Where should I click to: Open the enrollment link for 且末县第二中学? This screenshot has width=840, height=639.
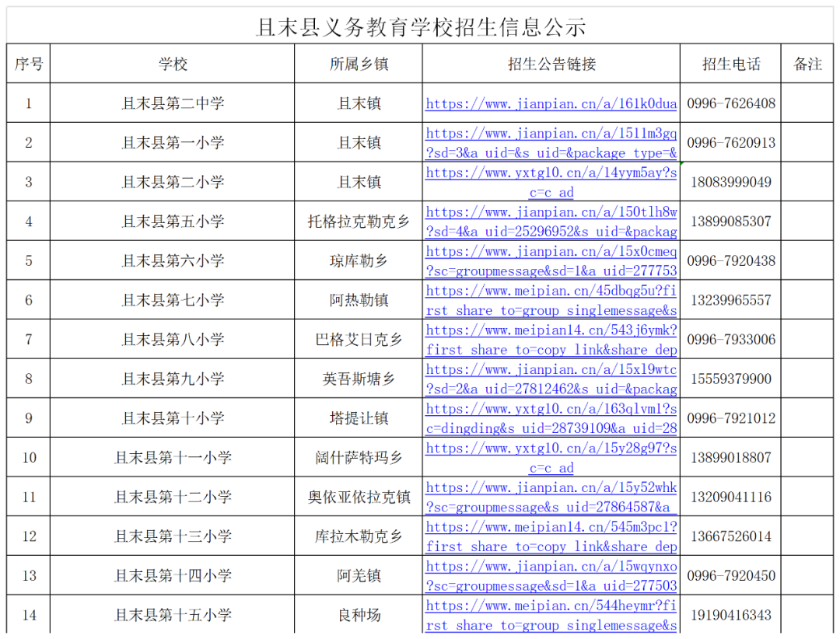(x=551, y=103)
